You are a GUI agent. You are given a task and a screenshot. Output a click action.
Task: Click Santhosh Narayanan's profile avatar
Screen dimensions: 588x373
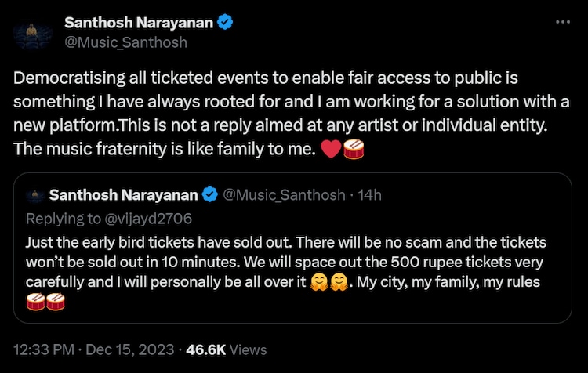pos(33,32)
